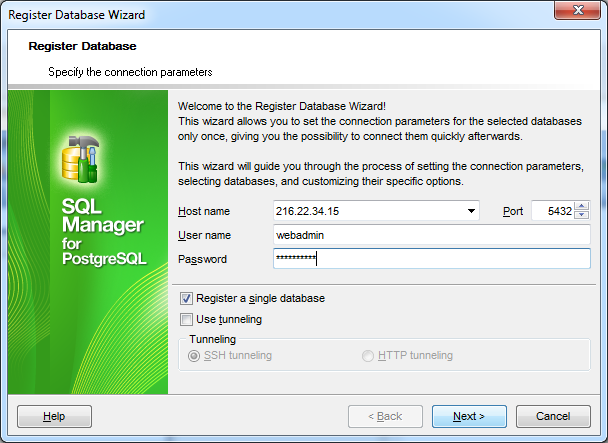This screenshot has width=608, height=443.
Task: Click the disabled Back button
Action: click(x=385, y=416)
